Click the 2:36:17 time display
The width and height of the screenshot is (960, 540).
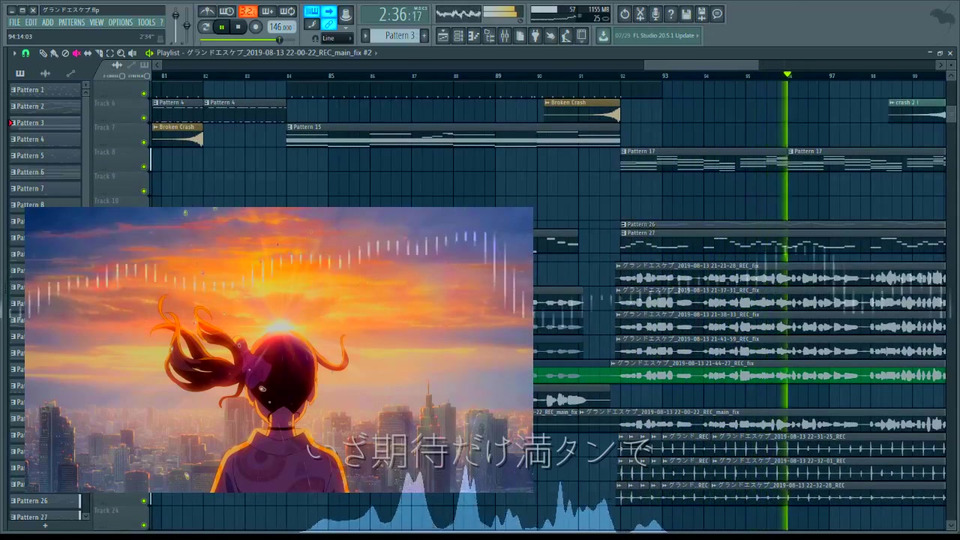[395, 14]
